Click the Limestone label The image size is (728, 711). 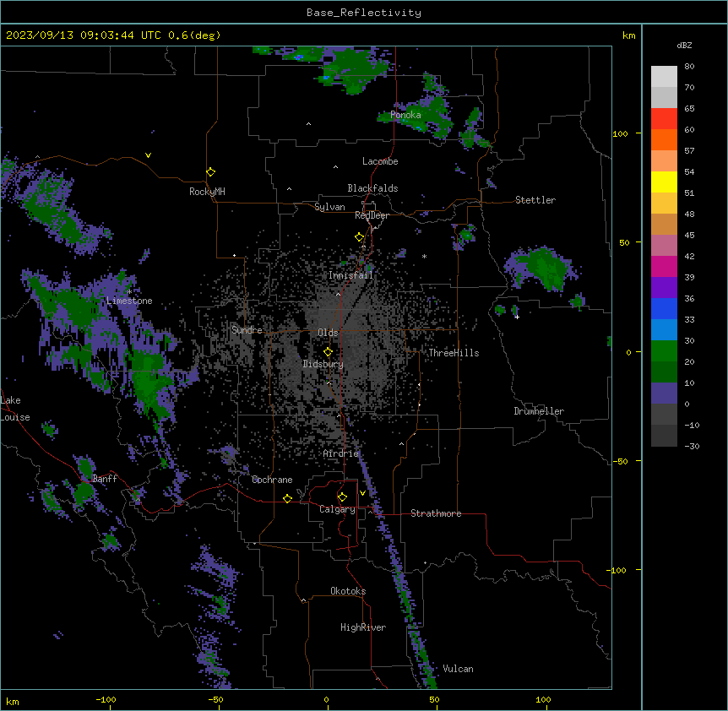[x=129, y=301]
